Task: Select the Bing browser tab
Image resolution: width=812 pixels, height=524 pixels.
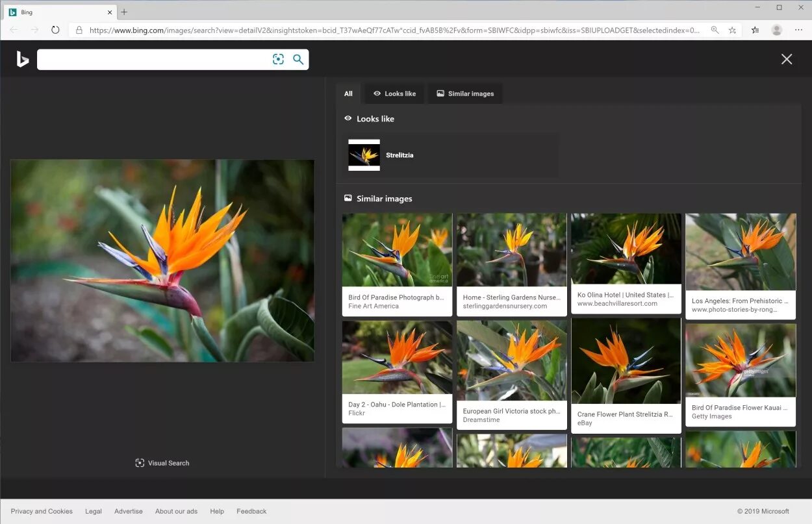Action: coord(59,12)
